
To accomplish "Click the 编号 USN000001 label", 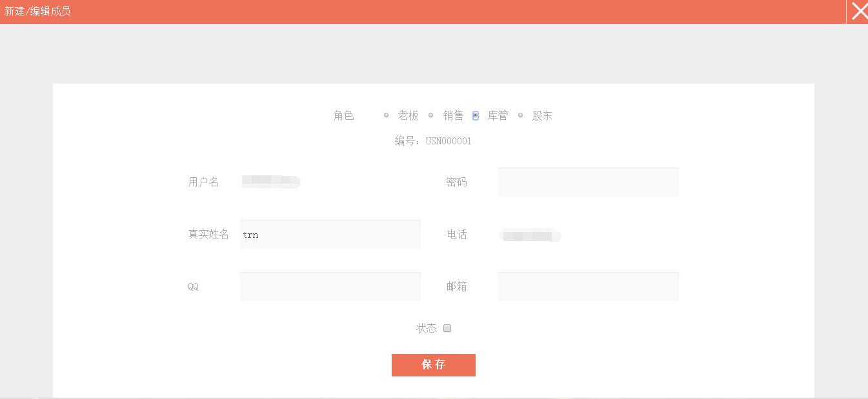I will click(x=433, y=141).
